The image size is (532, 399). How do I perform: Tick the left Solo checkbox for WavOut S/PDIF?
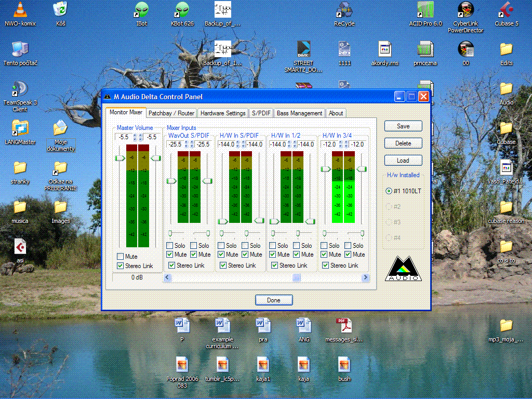tap(170, 246)
